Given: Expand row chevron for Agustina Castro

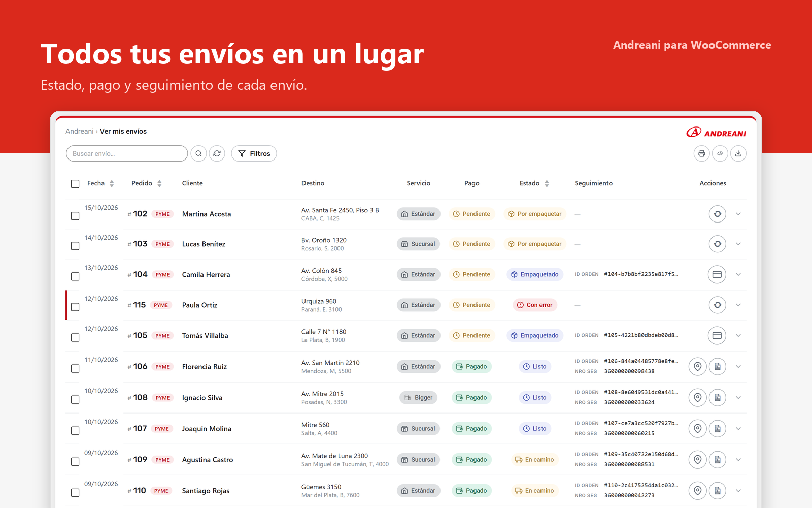Looking at the screenshot, I should point(738,459).
